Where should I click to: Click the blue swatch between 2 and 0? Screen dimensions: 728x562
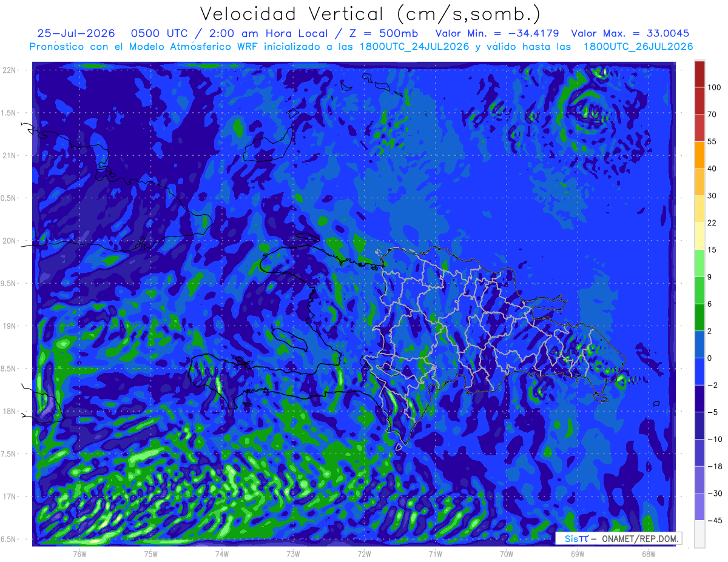(699, 344)
